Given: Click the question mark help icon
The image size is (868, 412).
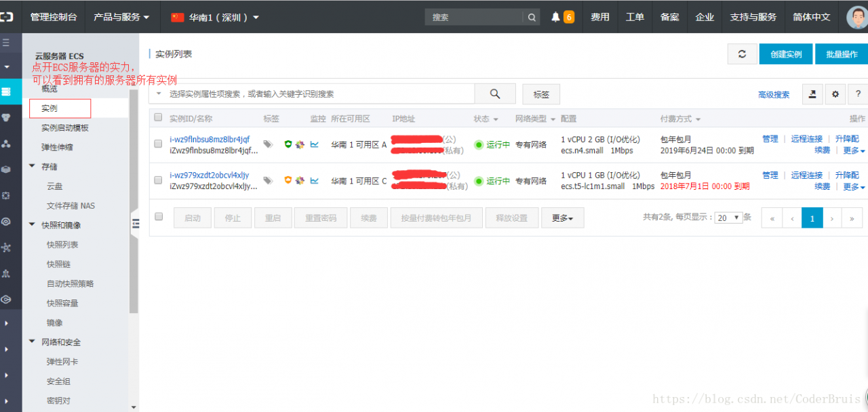Looking at the screenshot, I should pos(858,94).
